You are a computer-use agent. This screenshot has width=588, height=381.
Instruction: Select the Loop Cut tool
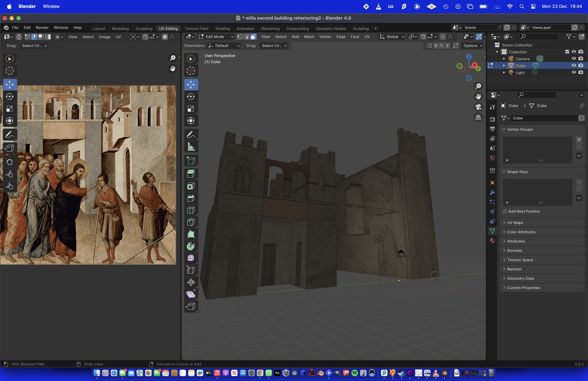pos(191,210)
